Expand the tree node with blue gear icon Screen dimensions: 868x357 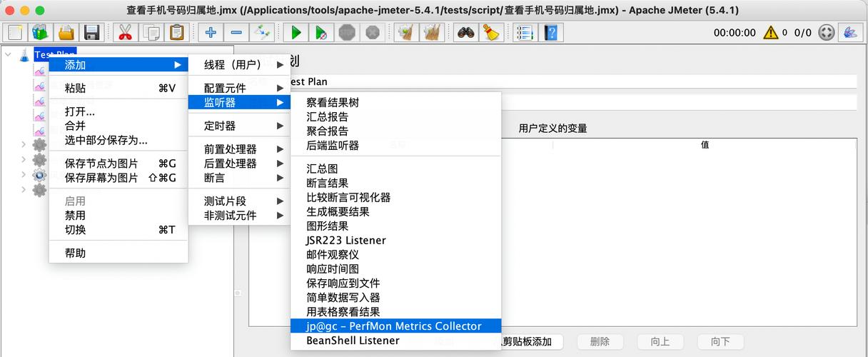point(24,174)
